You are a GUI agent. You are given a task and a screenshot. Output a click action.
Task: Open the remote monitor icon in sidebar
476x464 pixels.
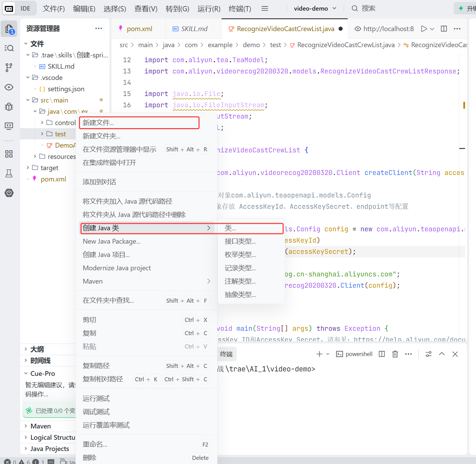coord(9,126)
